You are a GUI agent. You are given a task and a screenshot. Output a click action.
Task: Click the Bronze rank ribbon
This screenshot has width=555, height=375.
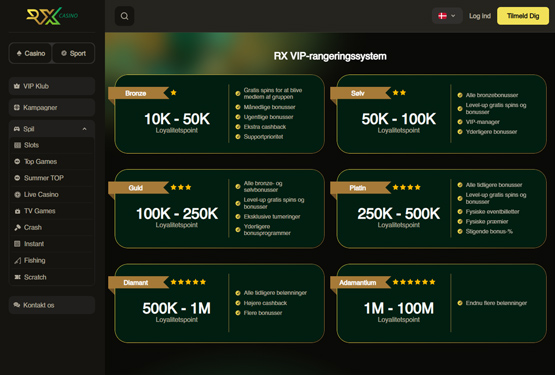[138, 93]
